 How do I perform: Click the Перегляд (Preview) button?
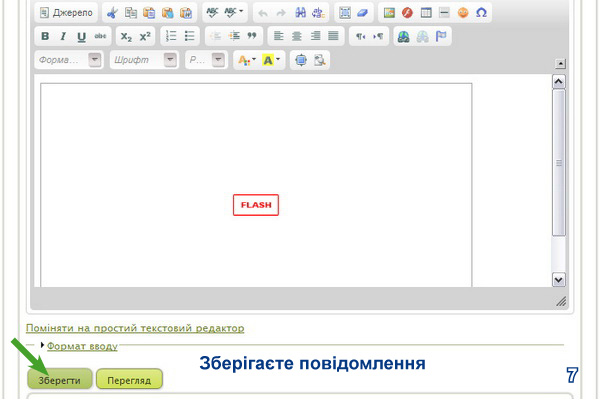click(x=129, y=380)
